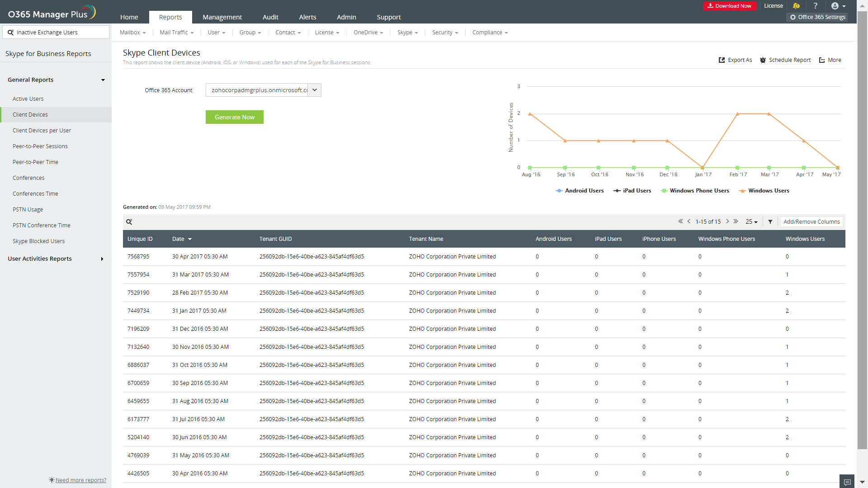Click the Windows Phone Users legend swatch
Viewport: 868px width, 488px height.
point(664,191)
